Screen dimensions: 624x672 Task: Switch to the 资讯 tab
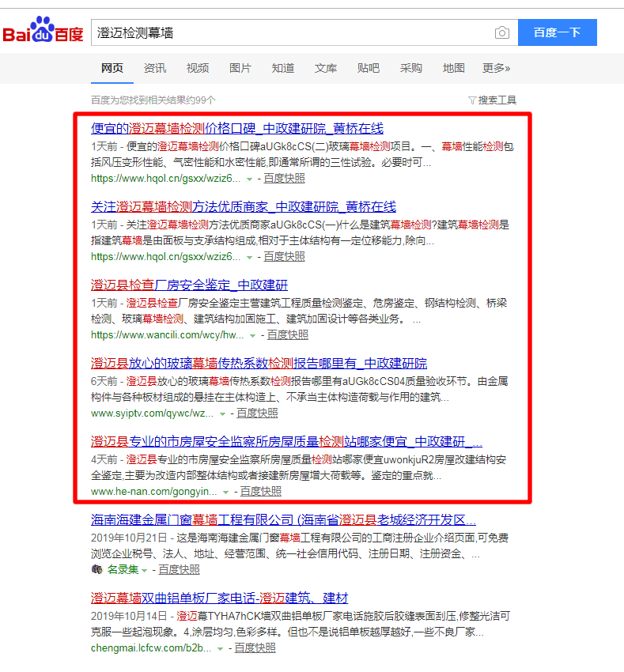154,68
